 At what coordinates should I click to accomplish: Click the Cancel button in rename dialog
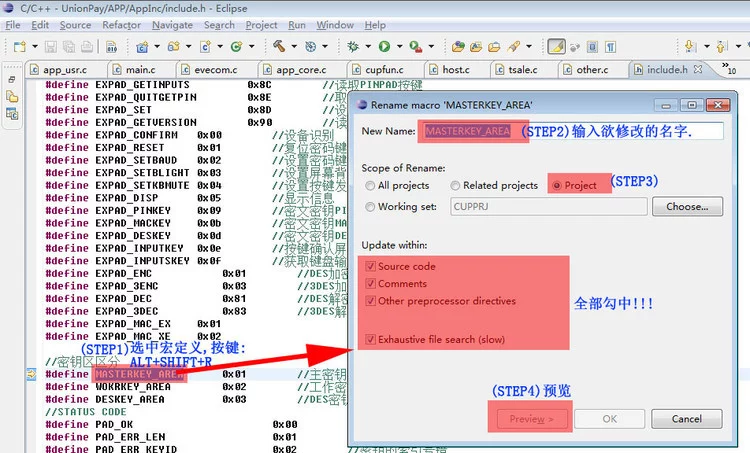685,419
